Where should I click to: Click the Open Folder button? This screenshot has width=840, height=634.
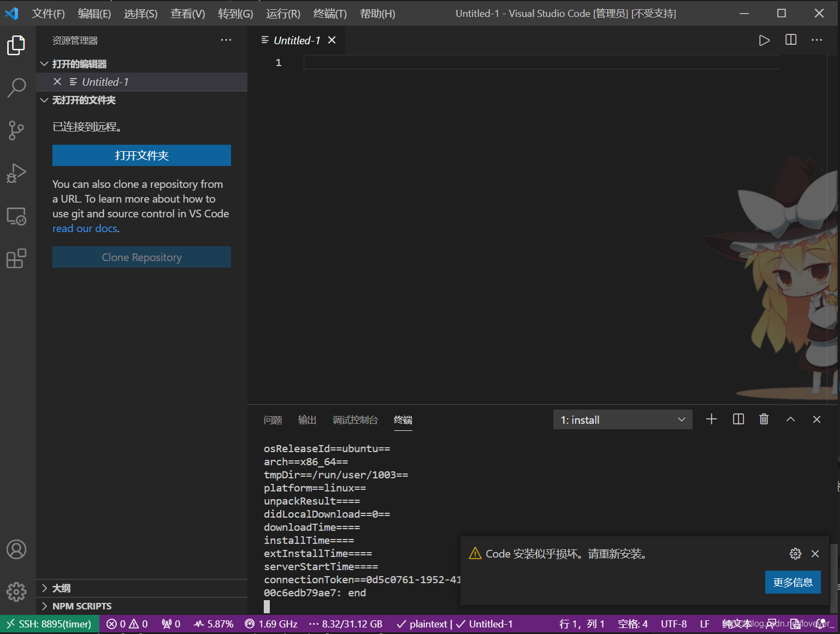pyautogui.click(x=141, y=156)
